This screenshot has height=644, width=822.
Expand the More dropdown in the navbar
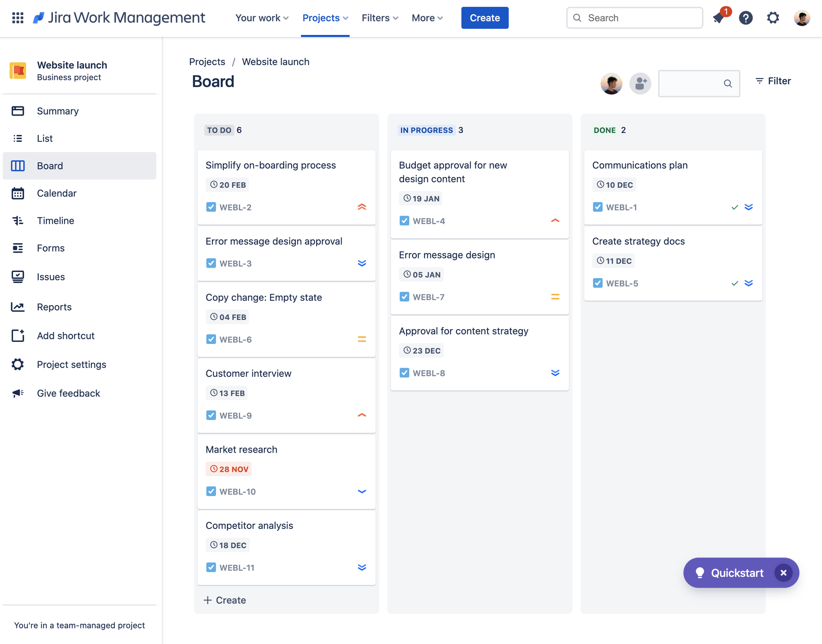coord(427,18)
